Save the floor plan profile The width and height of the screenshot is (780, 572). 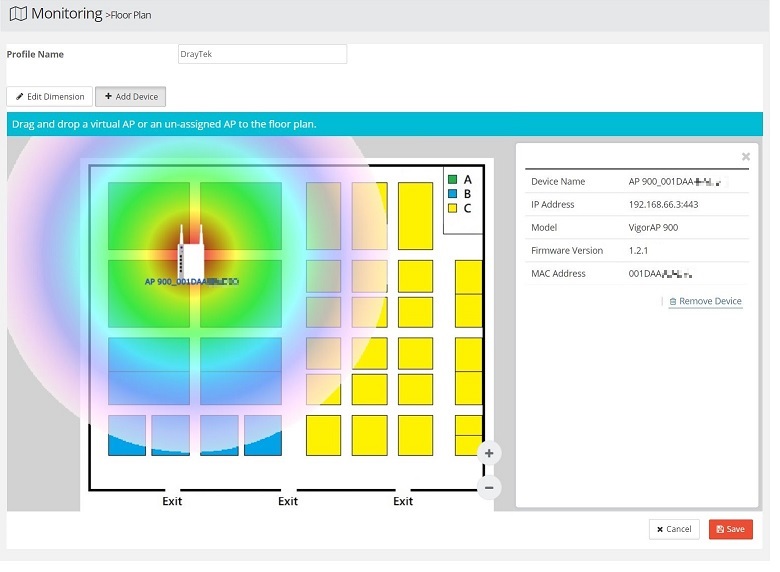coord(731,529)
